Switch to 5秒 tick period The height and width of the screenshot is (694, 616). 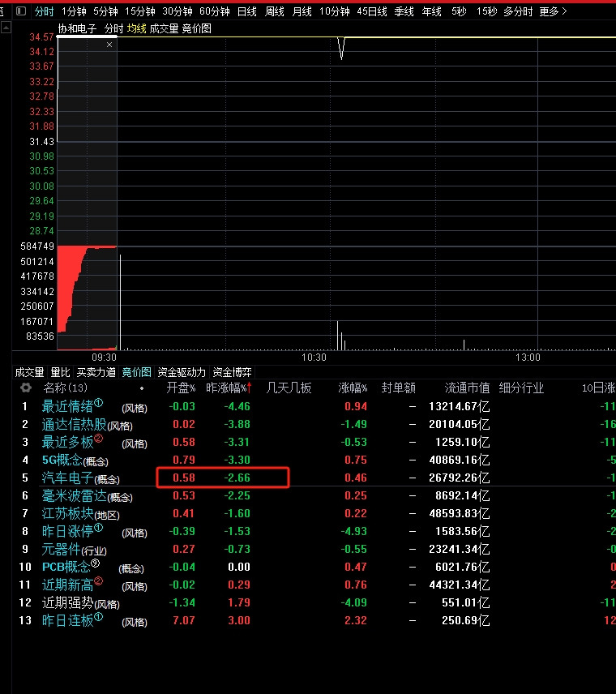(459, 11)
